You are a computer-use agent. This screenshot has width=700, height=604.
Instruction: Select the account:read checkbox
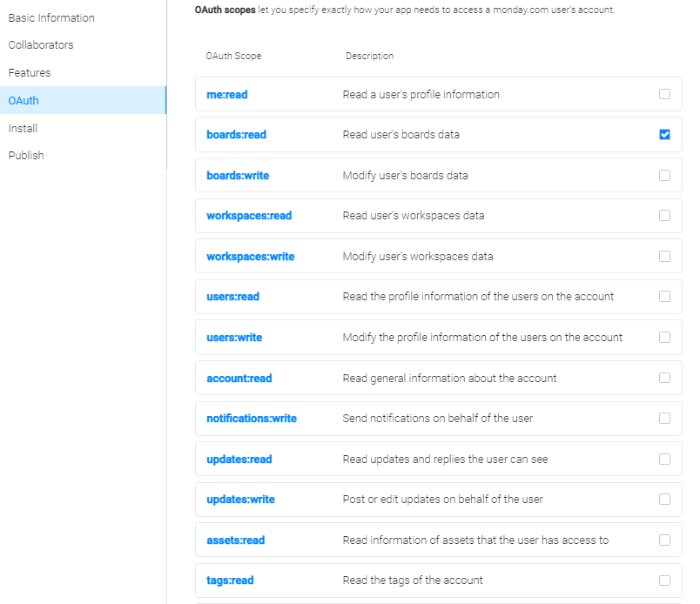click(664, 378)
